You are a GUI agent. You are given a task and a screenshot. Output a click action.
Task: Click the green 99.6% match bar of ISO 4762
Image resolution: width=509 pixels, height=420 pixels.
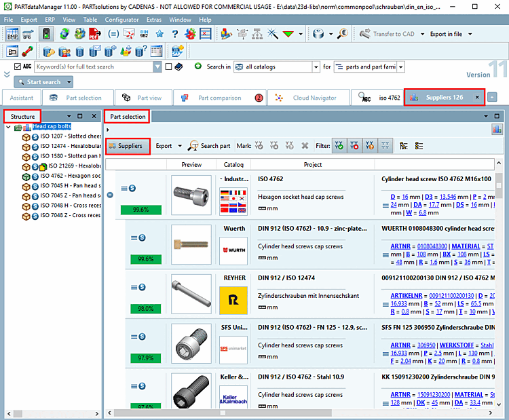pos(141,210)
